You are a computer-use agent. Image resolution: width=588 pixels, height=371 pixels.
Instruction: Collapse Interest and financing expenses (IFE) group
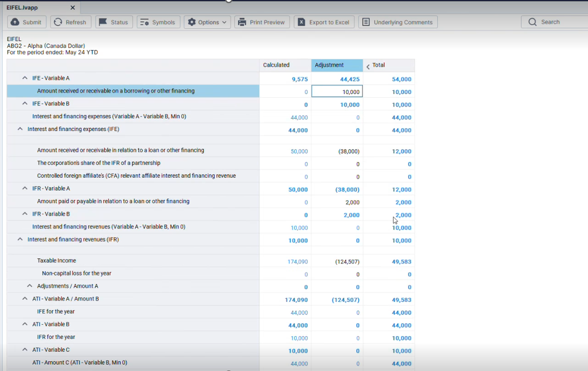(x=20, y=129)
